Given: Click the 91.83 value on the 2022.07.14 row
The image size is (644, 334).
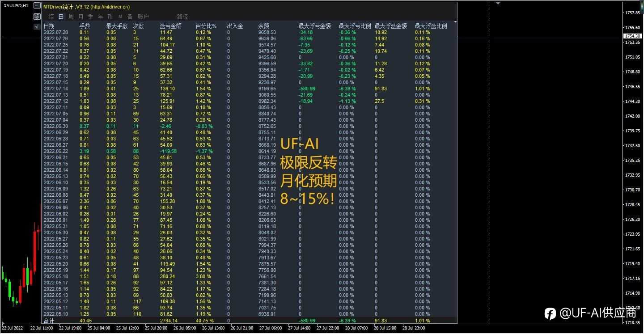Looking at the screenshot, I should [x=381, y=89].
